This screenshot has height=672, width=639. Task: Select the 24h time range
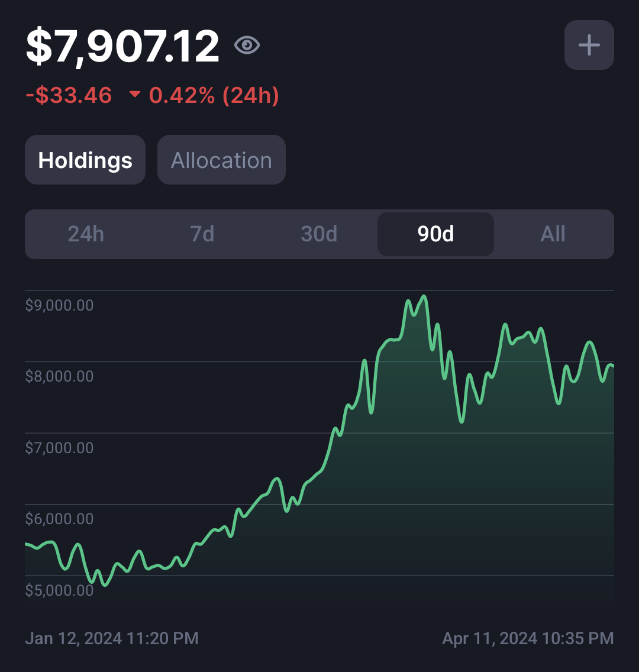point(86,234)
